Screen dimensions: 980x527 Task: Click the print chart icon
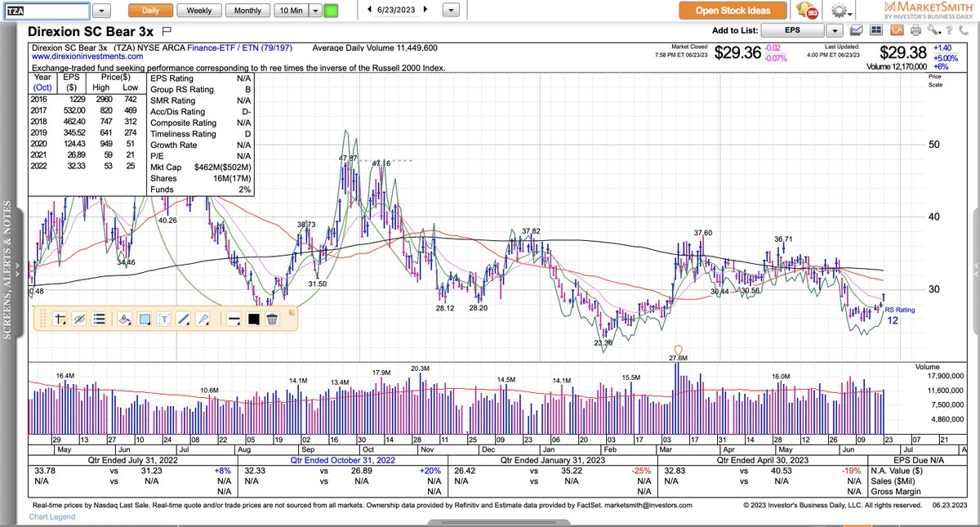coord(915,29)
